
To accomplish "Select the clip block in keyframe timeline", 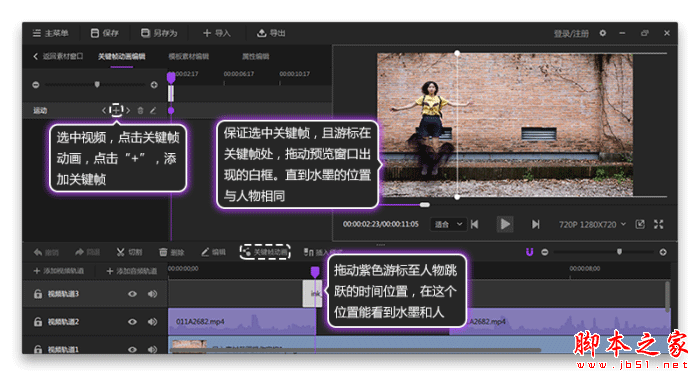I will click(x=171, y=93).
